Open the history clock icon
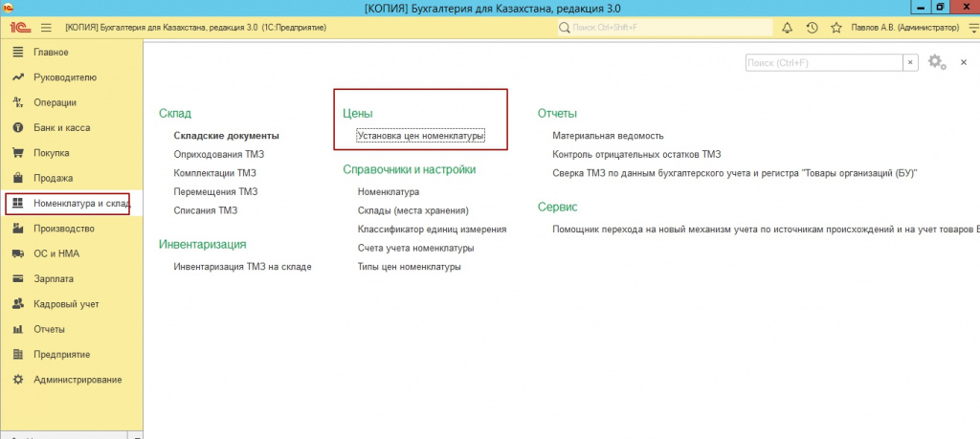 click(x=812, y=28)
